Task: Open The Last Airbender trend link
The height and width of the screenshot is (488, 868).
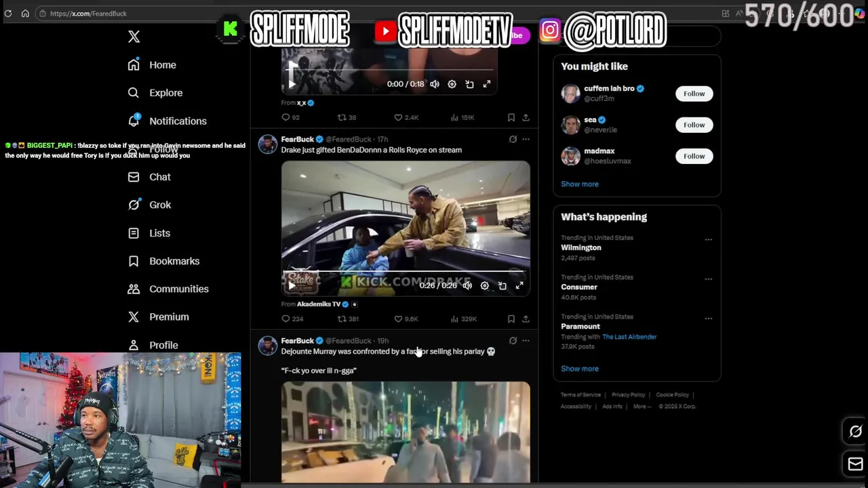Action: [629, 337]
